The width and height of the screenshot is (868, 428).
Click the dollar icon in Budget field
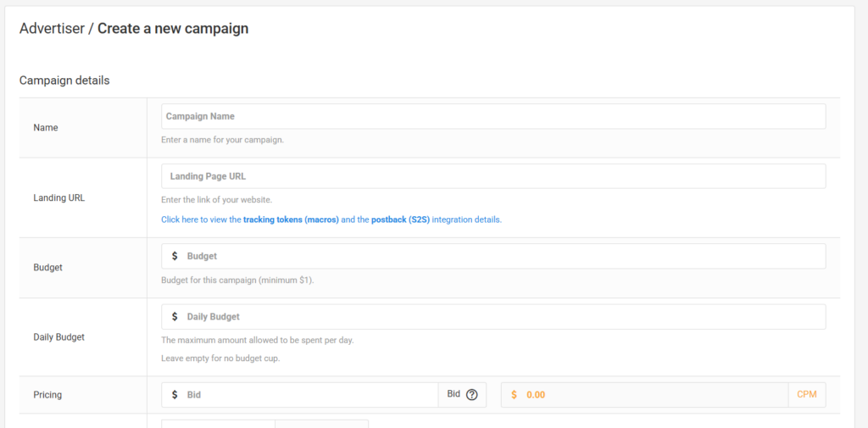[x=175, y=256]
